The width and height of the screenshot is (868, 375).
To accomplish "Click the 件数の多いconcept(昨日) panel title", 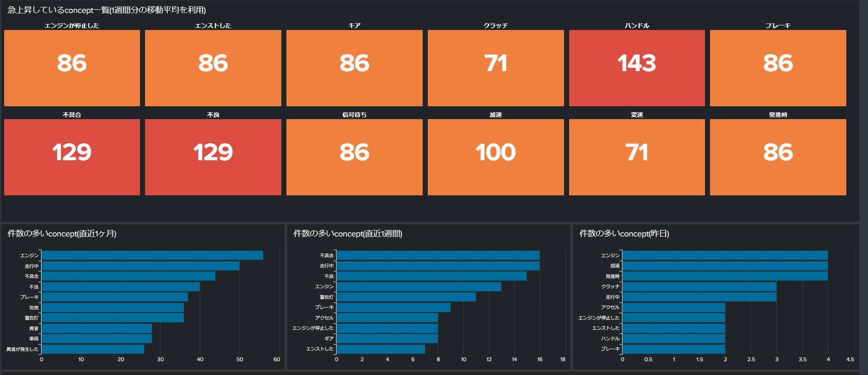I will click(x=624, y=234).
